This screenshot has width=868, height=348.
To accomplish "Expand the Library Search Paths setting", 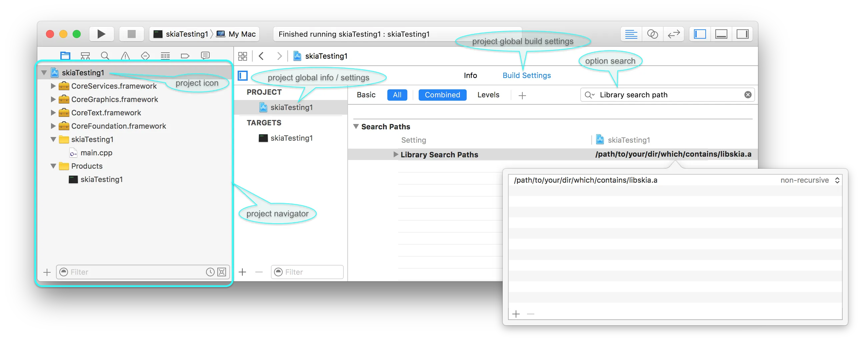I will pyautogui.click(x=396, y=155).
